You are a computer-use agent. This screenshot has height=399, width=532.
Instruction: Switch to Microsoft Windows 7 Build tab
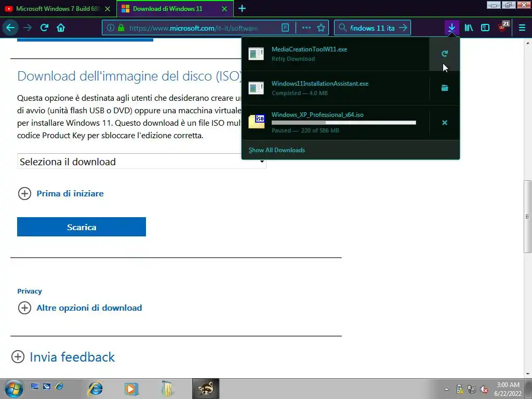(x=58, y=9)
